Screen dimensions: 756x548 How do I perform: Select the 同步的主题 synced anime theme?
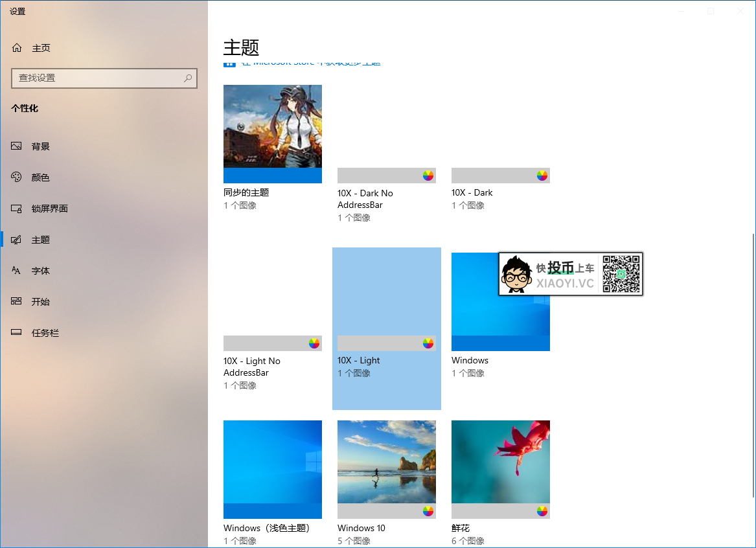pos(272,134)
